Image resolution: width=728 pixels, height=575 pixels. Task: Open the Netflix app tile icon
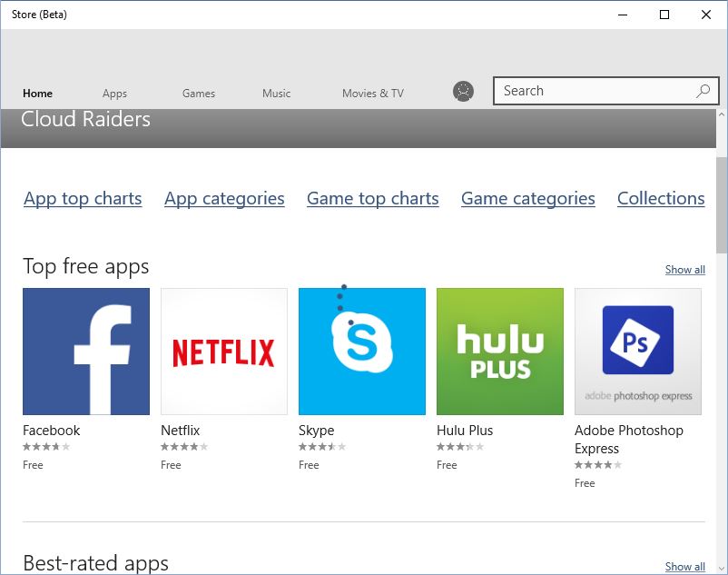coord(224,352)
